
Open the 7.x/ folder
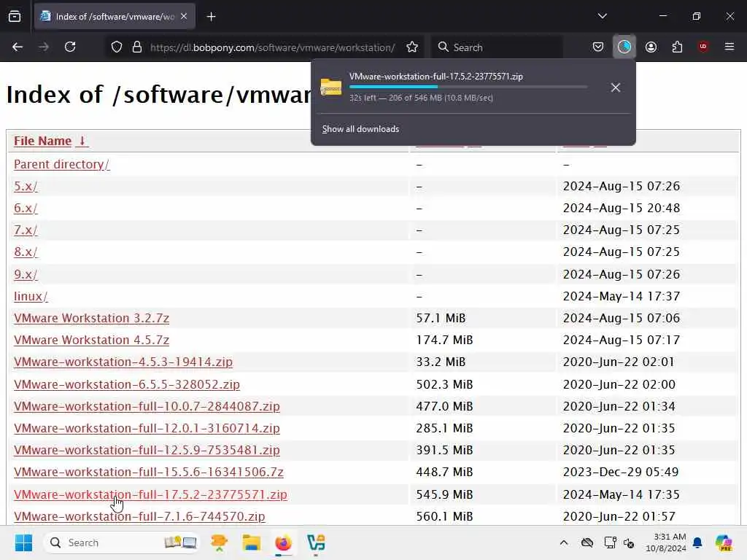[x=26, y=230]
